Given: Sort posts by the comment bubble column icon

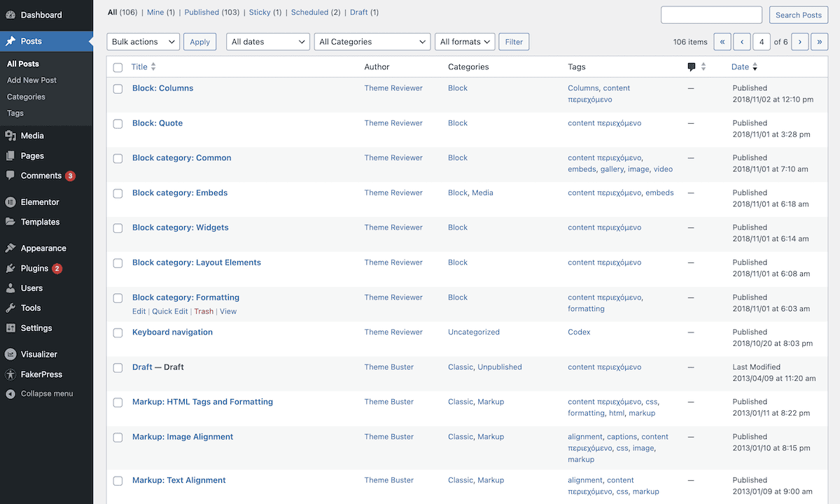Looking at the screenshot, I should (692, 66).
